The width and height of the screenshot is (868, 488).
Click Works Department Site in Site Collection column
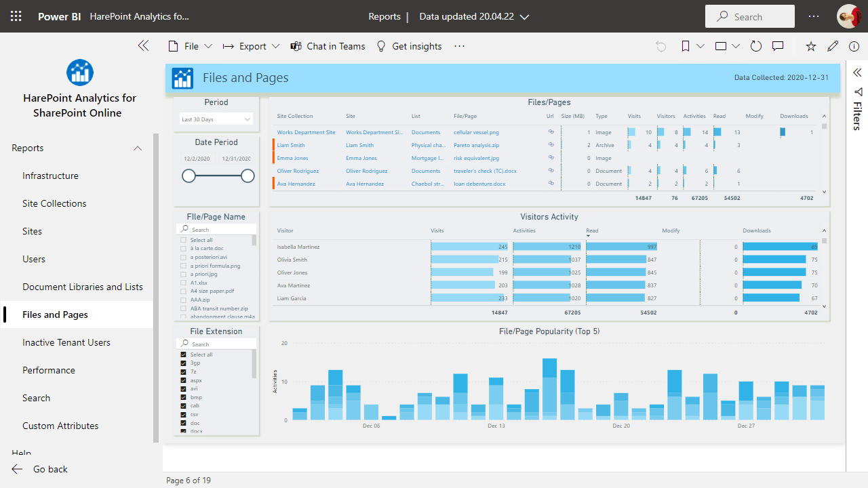point(306,132)
